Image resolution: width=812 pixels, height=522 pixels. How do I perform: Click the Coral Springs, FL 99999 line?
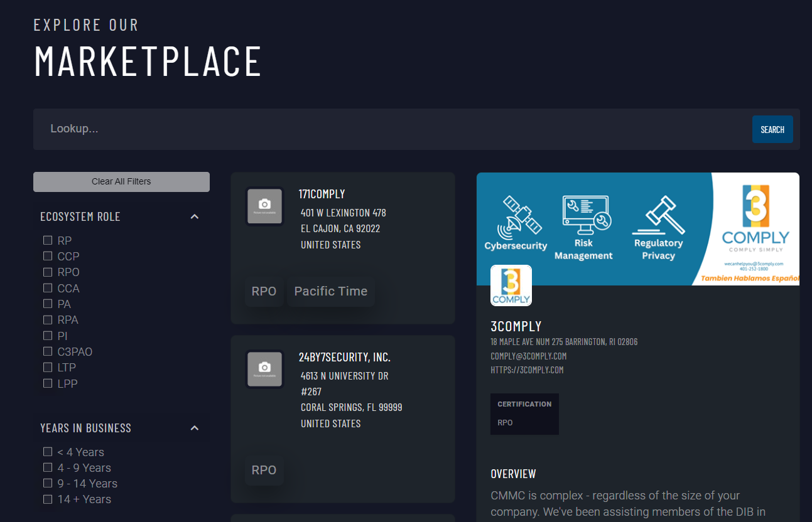351,407
